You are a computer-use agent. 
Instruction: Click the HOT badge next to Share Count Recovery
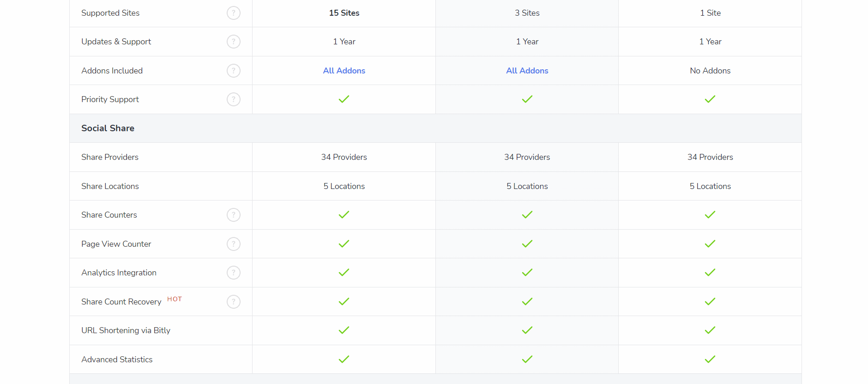pyautogui.click(x=175, y=299)
